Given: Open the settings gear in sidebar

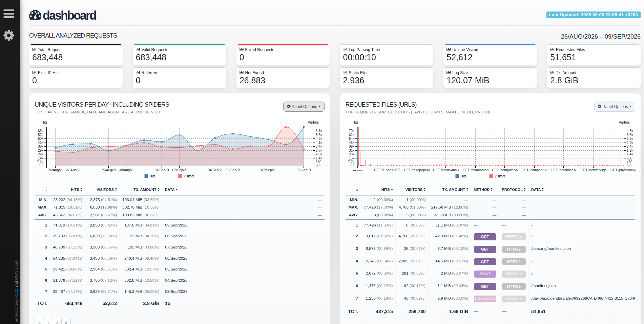Looking at the screenshot, I should [9, 35].
